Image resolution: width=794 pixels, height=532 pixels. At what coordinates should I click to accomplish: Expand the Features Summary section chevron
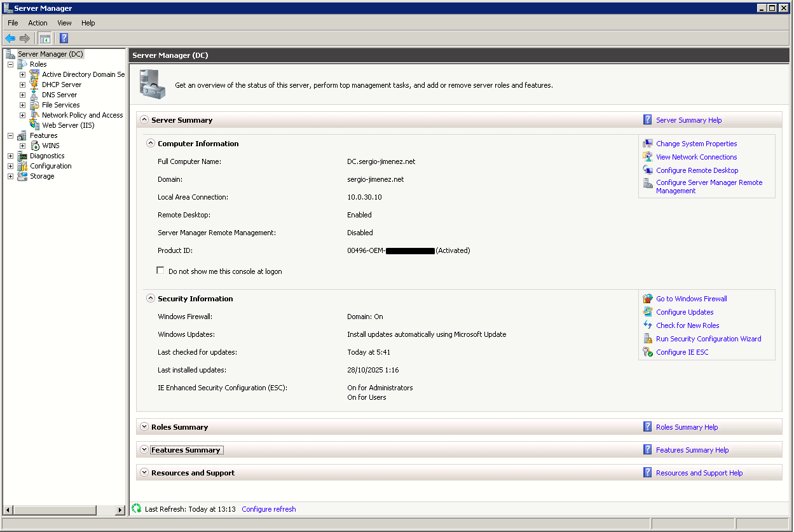click(x=144, y=450)
